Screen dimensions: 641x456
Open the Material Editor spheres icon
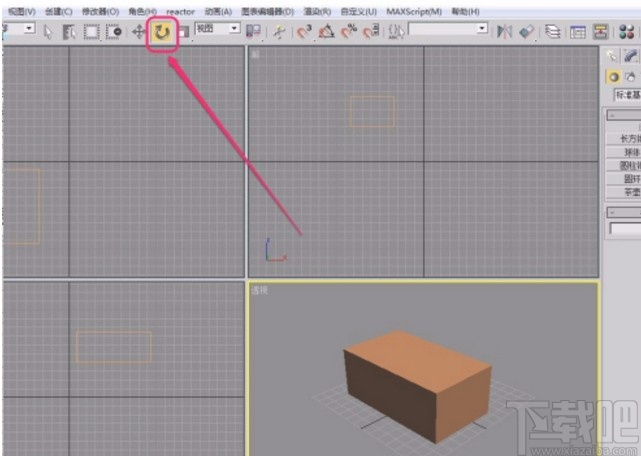point(626,31)
